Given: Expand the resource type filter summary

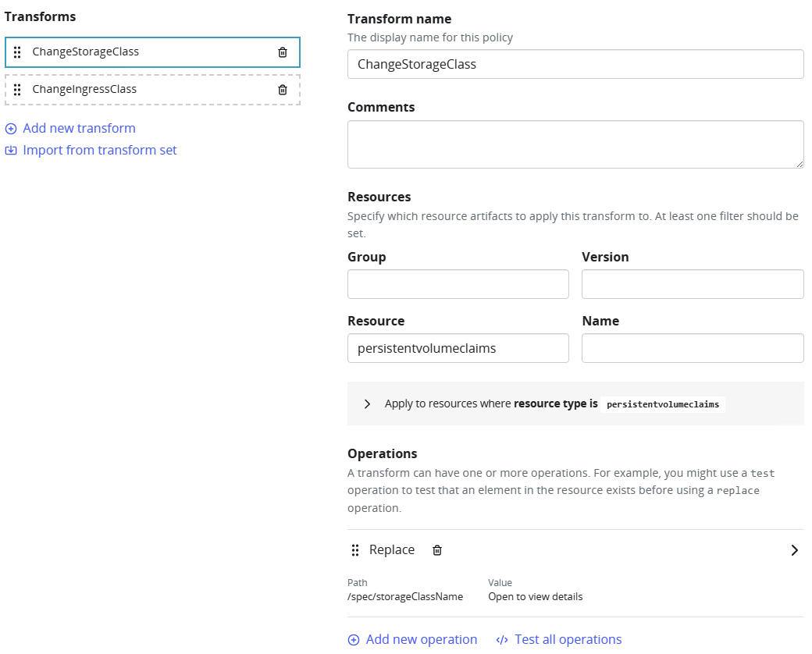Looking at the screenshot, I should [367, 404].
